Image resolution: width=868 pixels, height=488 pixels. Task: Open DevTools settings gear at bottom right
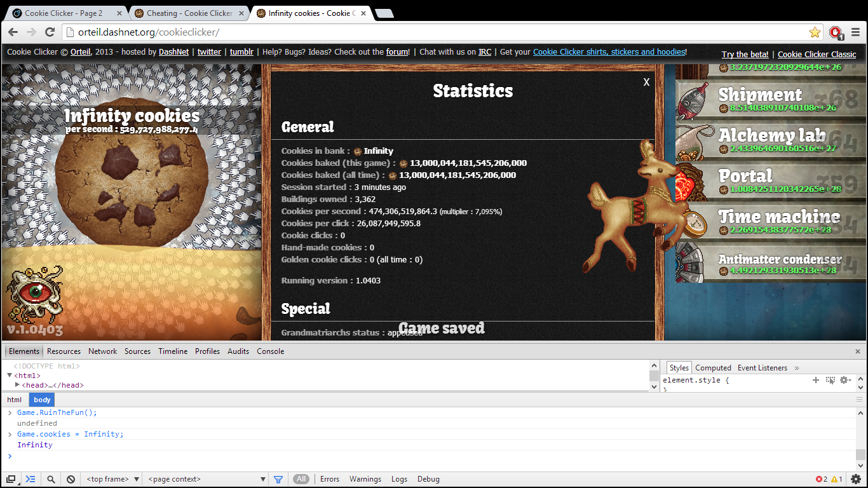point(856,479)
